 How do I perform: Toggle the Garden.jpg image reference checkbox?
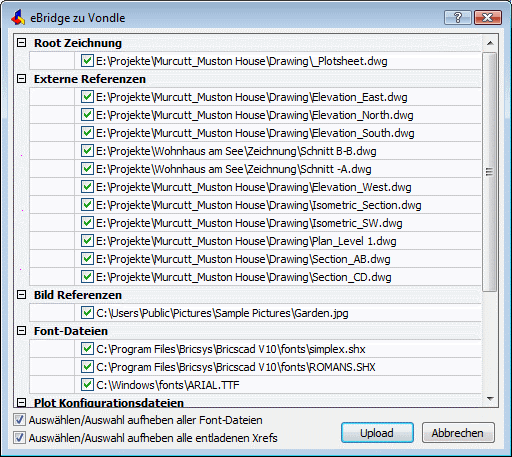[x=87, y=313]
